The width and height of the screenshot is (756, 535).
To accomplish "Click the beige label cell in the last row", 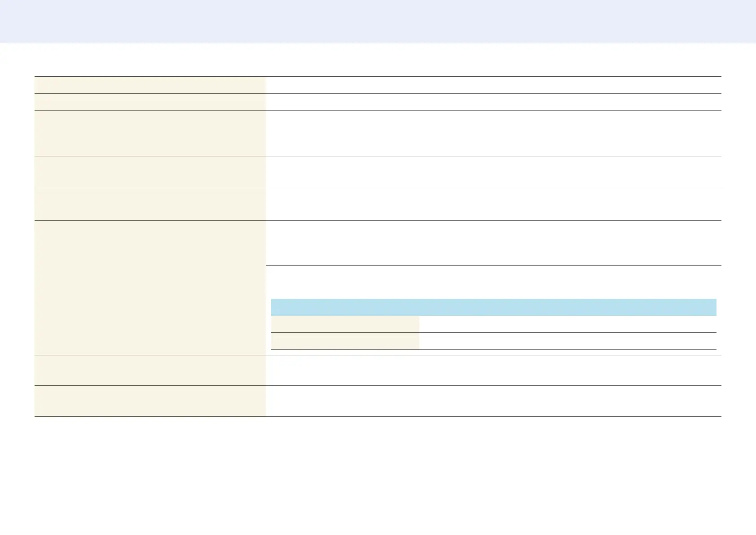I will click(x=150, y=401).
